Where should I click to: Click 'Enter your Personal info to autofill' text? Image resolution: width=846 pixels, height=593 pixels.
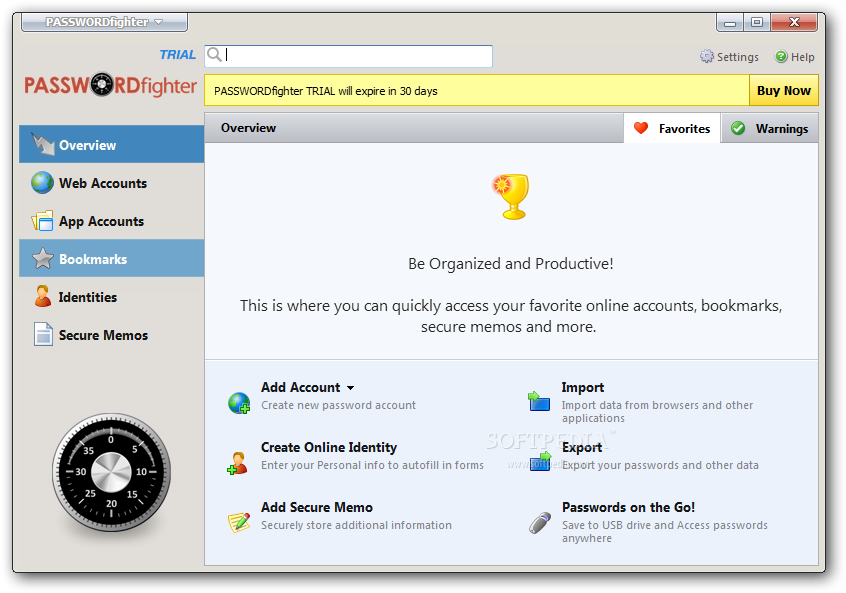372,465
